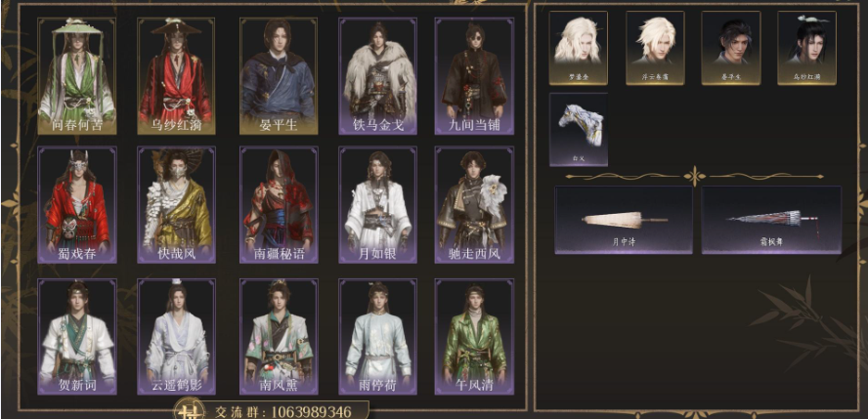Select the 云遥鹤影 pale robe outfit

click(x=176, y=337)
